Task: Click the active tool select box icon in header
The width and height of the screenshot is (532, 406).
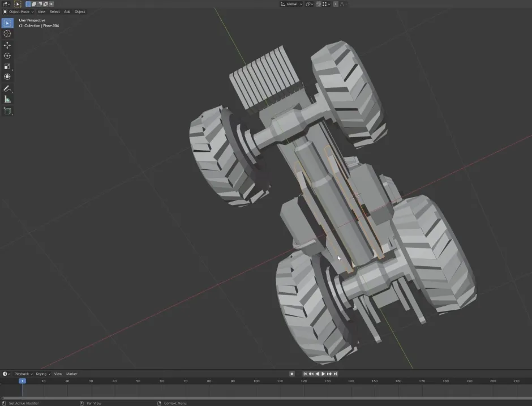Action: tap(18, 4)
